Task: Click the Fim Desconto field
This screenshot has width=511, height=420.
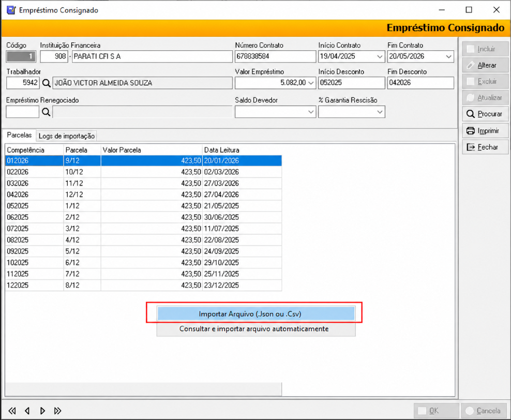Action: click(x=420, y=83)
